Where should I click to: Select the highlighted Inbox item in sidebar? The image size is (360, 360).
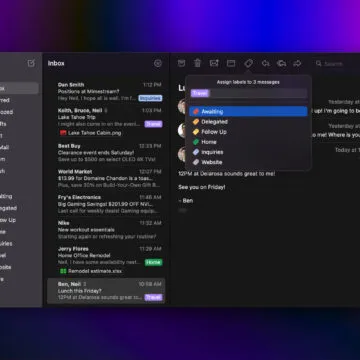point(19,88)
